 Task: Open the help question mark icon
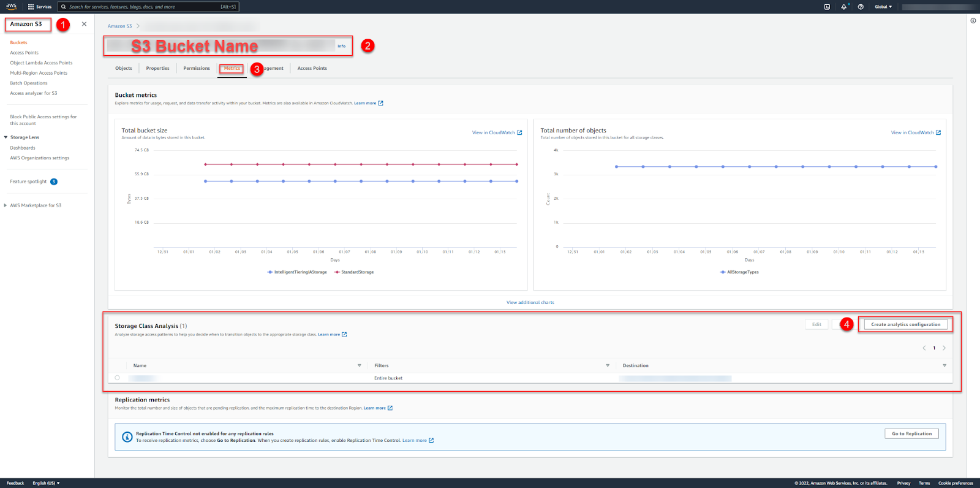click(861, 7)
